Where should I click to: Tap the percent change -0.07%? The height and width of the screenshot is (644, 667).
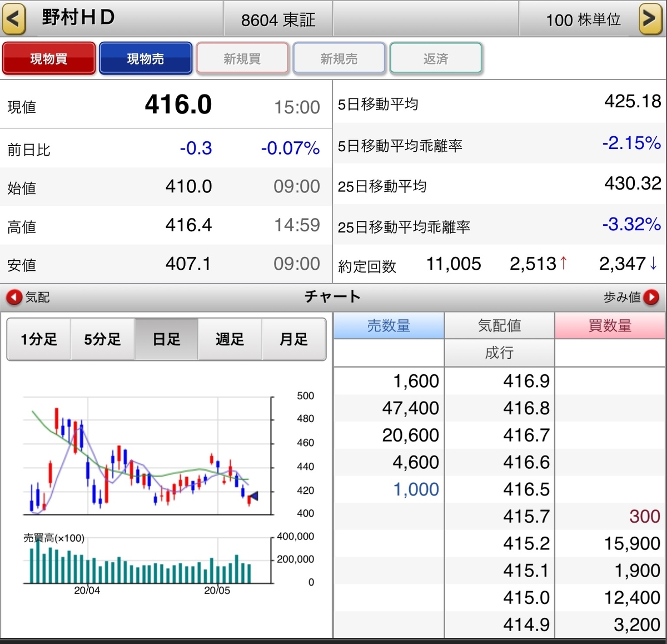coord(290,148)
